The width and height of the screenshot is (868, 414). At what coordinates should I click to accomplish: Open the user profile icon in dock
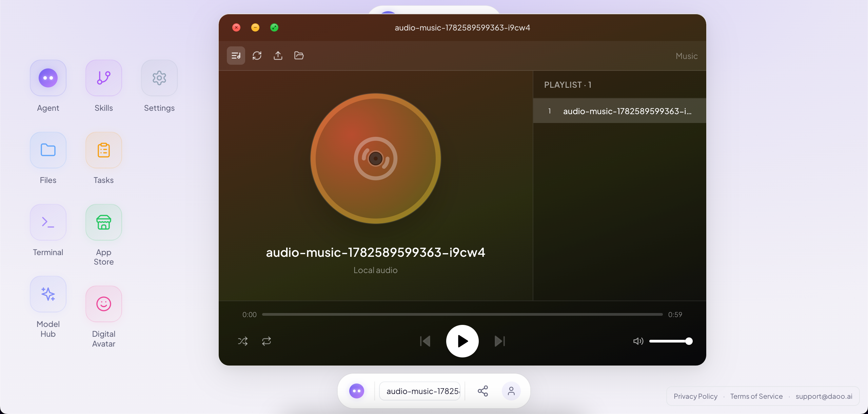point(511,391)
